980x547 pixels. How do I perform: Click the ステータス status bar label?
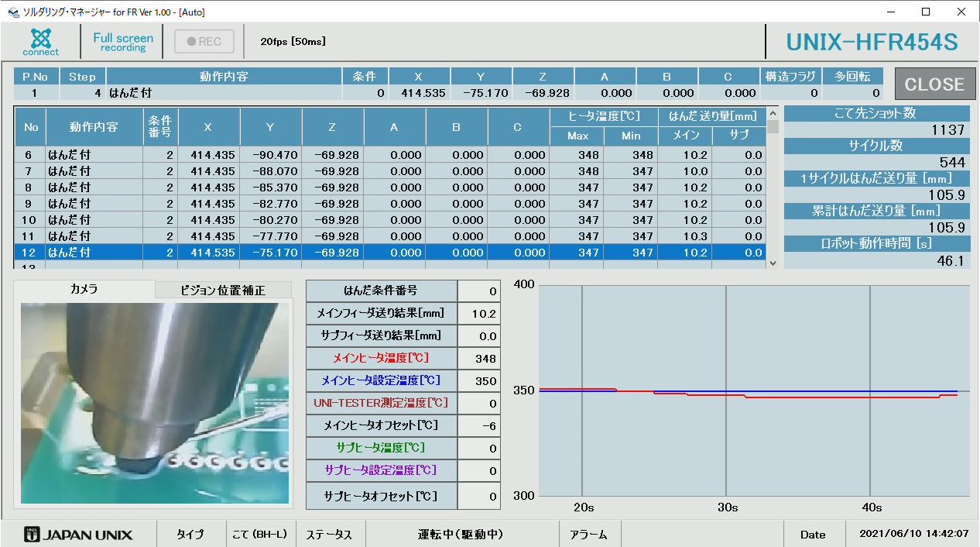click(x=329, y=535)
